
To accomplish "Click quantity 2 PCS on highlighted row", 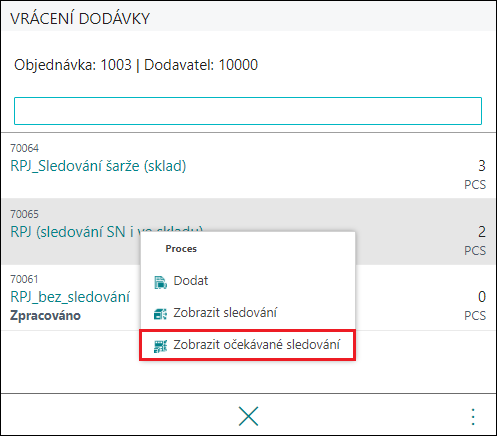I will pyautogui.click(x=475, y=240).
